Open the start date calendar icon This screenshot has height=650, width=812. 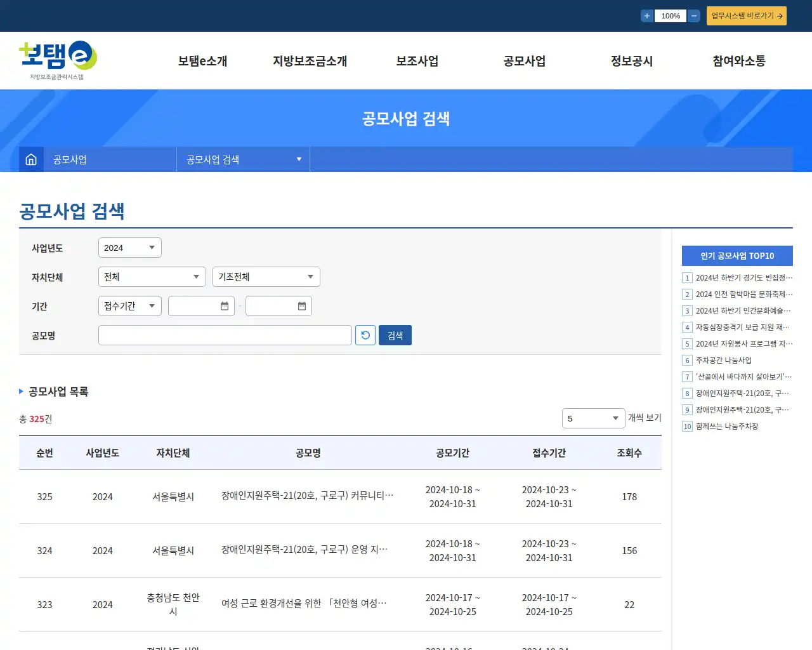click(x=225, y=306)
